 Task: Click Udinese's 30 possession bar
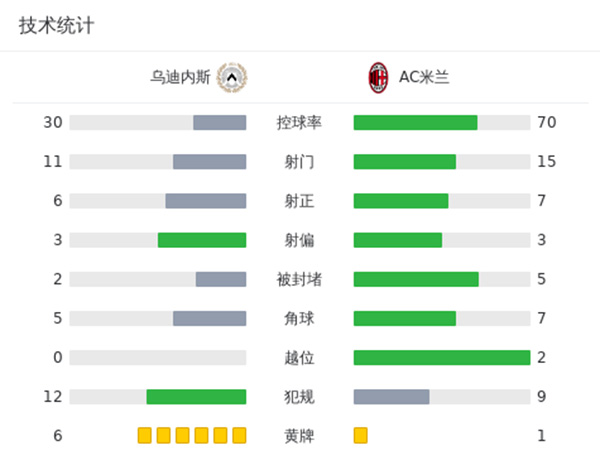[219, 123]
